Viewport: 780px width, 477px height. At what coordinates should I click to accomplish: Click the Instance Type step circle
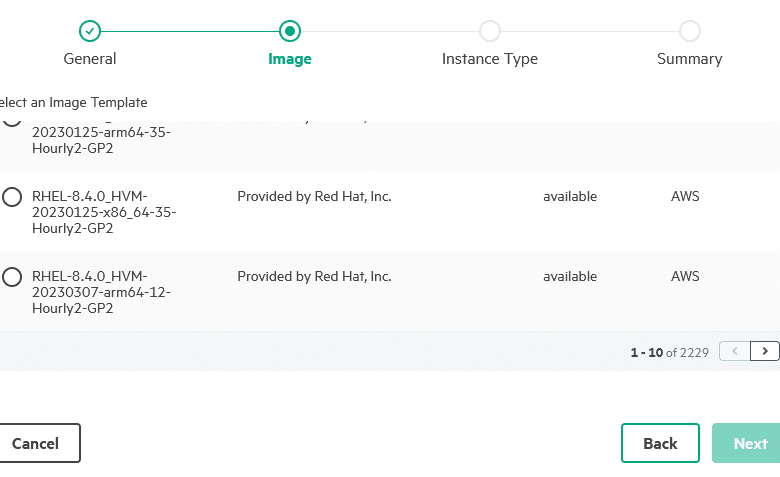pyautogui.click(x=490, y=31)
